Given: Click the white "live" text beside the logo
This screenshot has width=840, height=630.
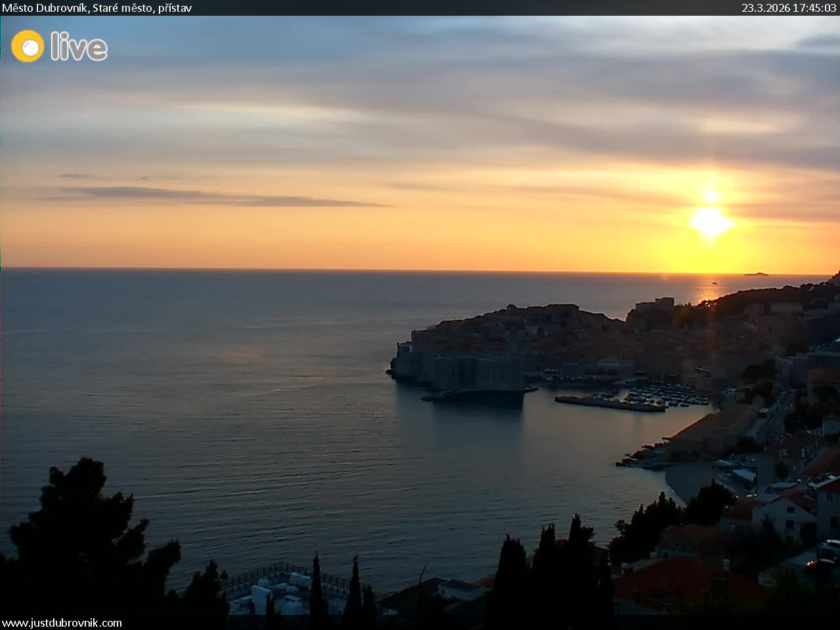Looking at the screenshot, I should click(x=79, y=47).
